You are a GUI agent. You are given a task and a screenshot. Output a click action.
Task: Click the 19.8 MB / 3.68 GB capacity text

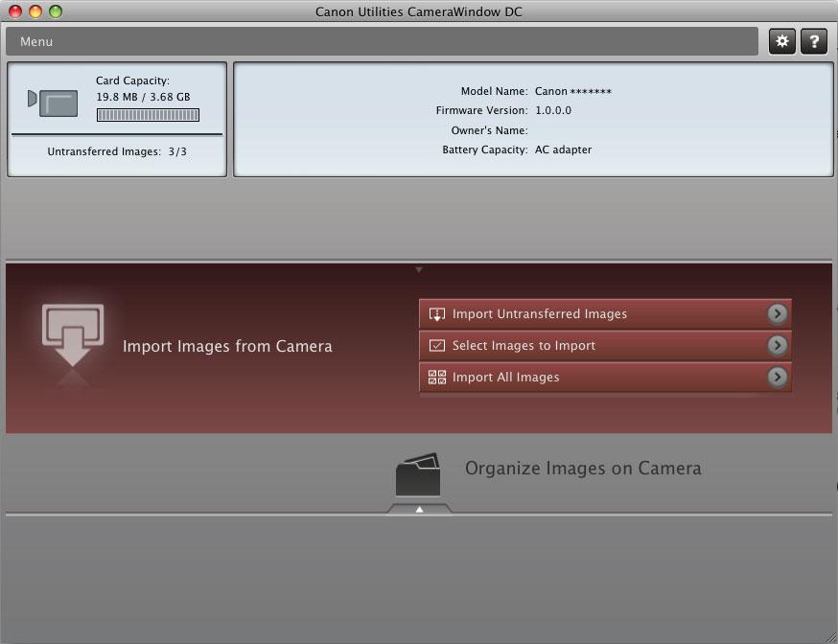(143, 97)
